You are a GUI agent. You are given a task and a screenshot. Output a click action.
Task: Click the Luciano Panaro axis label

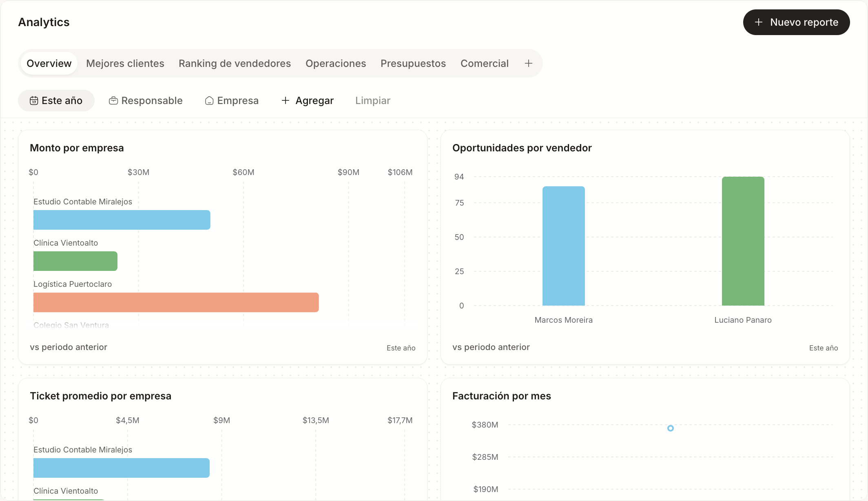click(x=743, y=320)
